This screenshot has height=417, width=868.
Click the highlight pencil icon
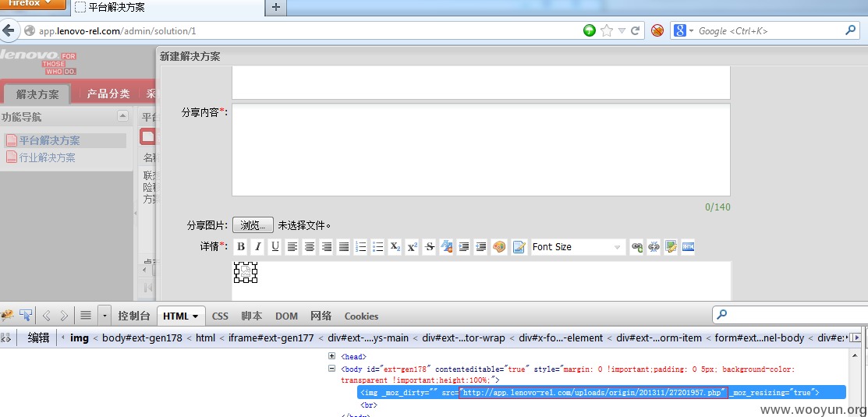518,247
